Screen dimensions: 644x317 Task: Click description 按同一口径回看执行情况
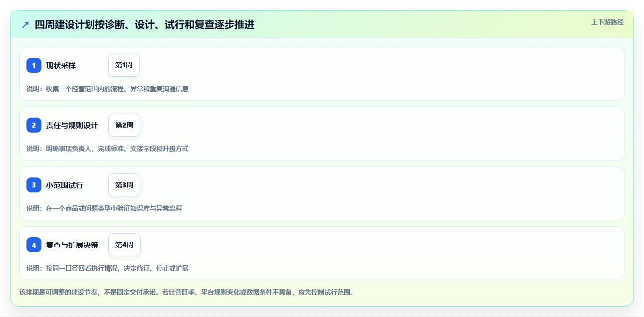tap(117, 268)
